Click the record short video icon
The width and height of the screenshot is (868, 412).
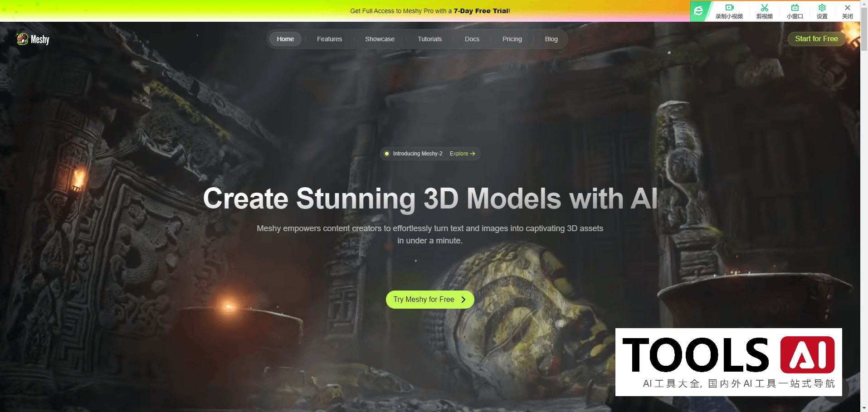(729, 8)
